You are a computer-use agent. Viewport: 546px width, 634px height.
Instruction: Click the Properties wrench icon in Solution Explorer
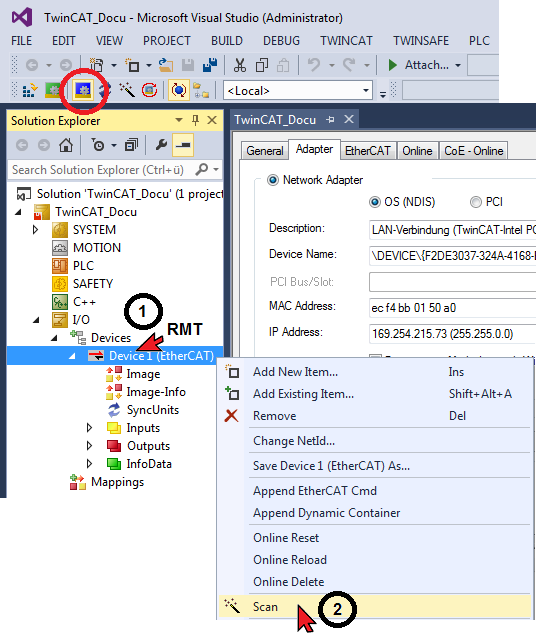click(161, 145)
